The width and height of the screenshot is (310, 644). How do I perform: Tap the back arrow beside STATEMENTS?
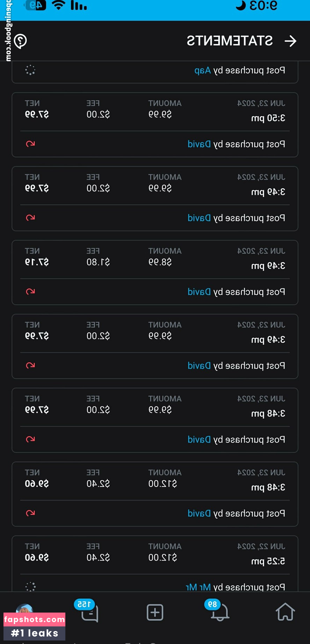point(290,41)
